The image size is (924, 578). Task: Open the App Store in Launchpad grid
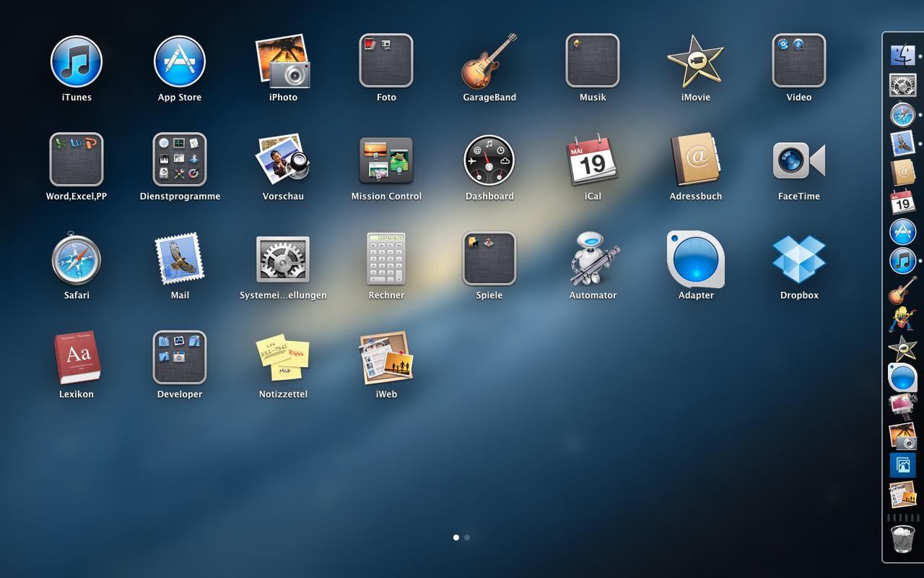(180, 61)
